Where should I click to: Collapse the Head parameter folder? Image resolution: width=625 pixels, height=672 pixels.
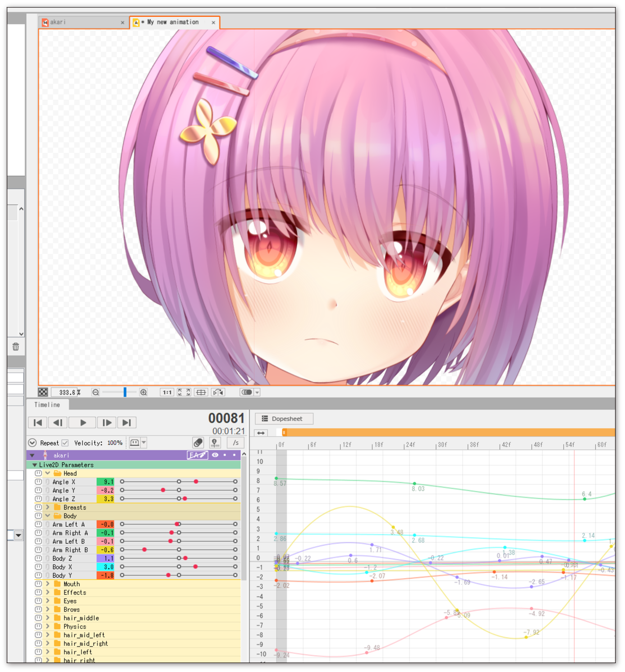click(47, 473)
